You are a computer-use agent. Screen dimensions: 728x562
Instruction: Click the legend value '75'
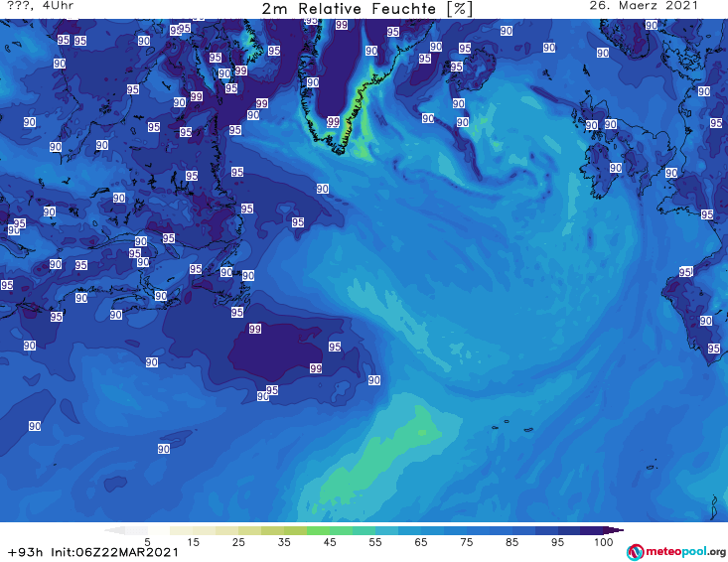466,542
